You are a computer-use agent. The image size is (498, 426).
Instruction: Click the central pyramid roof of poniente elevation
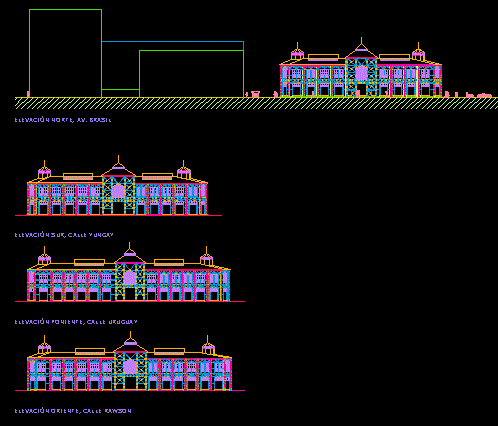coord(130,257)
